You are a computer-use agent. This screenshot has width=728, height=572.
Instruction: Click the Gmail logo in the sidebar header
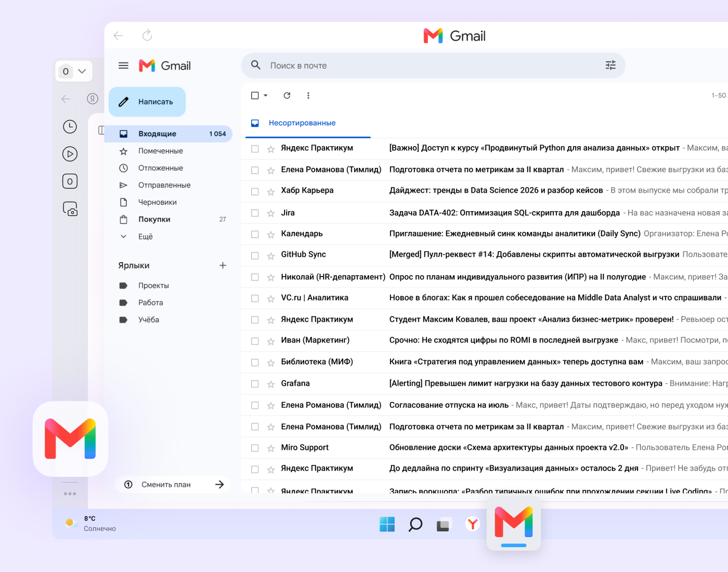pos(165,66)
